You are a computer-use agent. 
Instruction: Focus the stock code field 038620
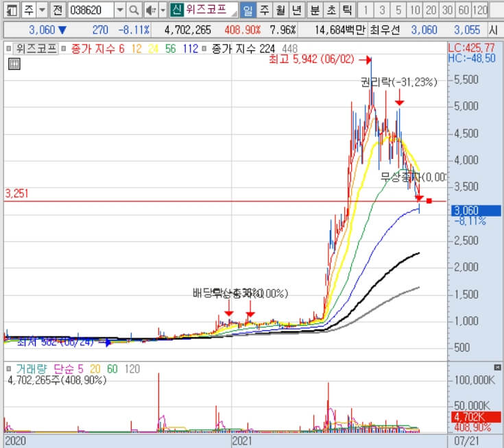click(91, 10)
